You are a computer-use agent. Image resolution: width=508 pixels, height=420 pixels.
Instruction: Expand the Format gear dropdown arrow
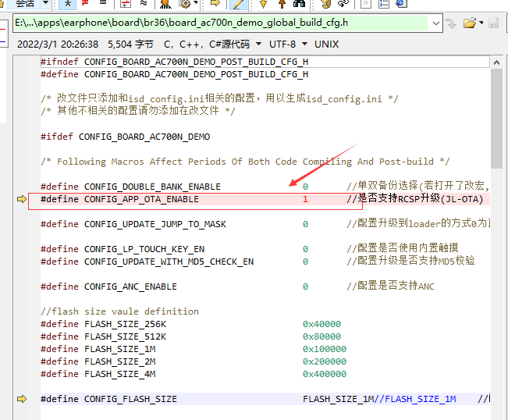pos(196,3)
